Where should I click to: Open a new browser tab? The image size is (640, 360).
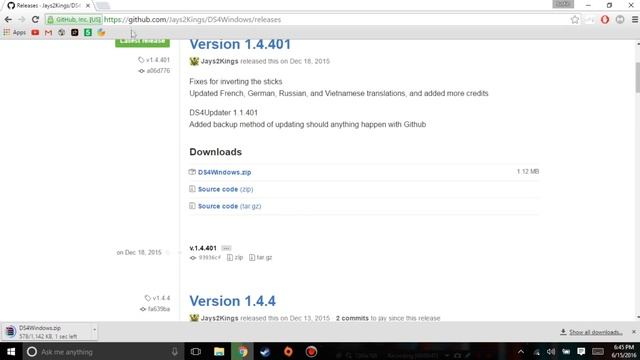point(103,6)
